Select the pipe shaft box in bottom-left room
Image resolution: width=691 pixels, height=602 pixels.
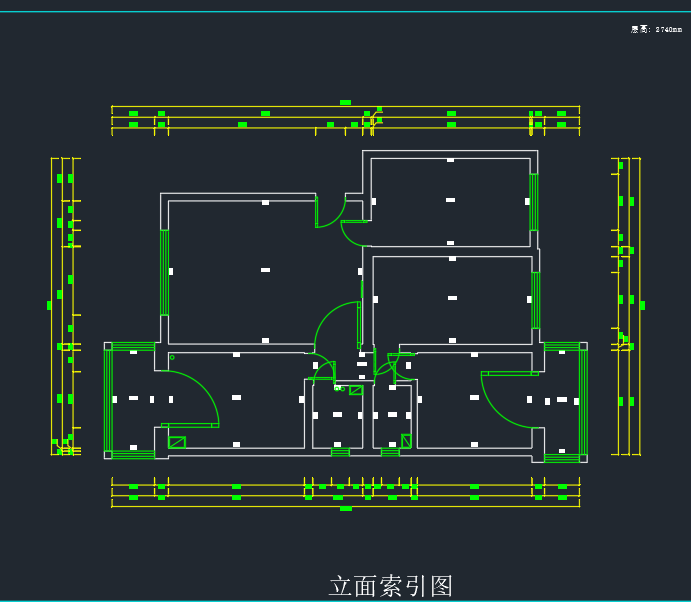(177, 442)
